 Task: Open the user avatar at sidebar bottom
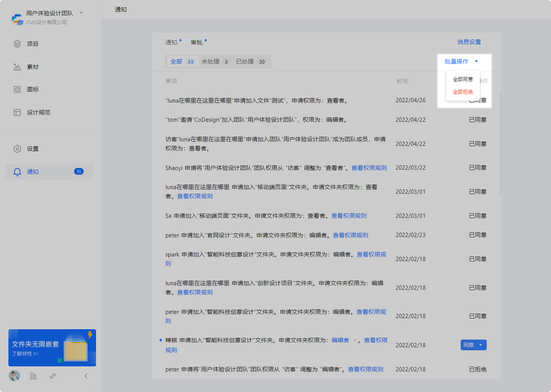[15, 376]
